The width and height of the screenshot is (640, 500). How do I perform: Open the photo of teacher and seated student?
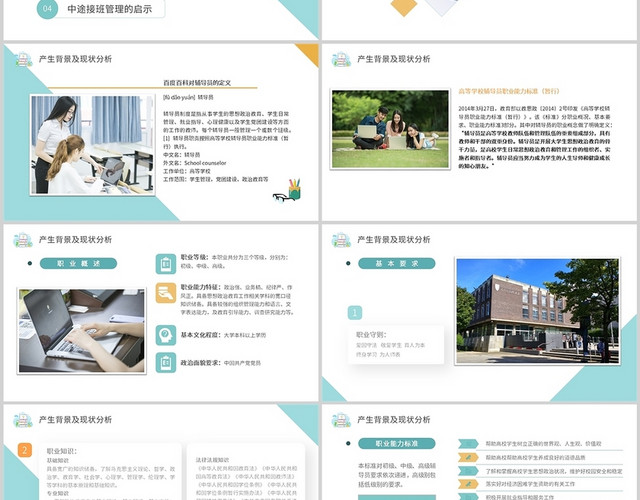[92, 144]
